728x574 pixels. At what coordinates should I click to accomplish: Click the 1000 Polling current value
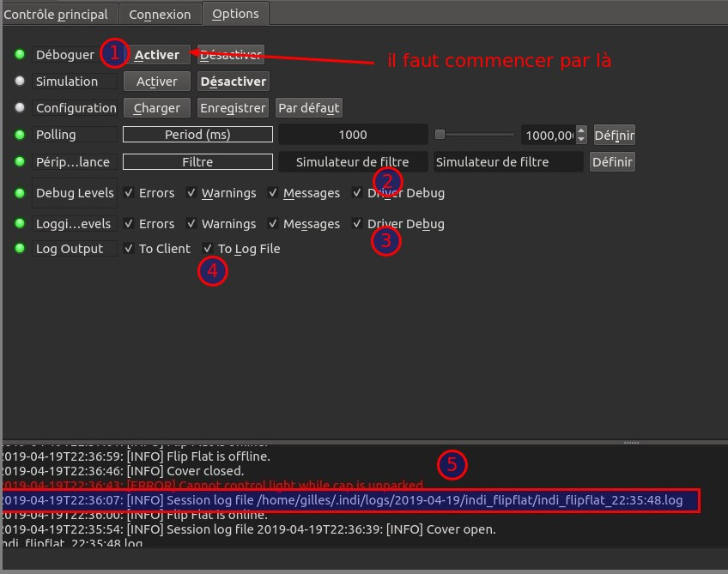[353, 135]
